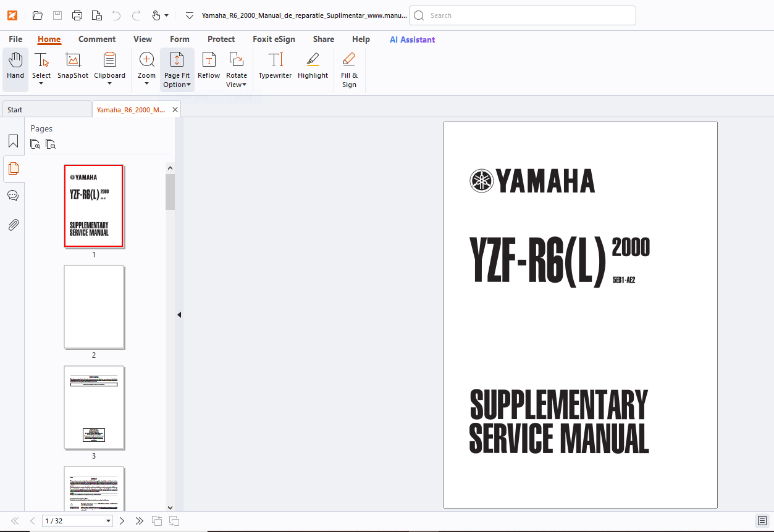774x532 pixels.
Task: Select blank page 2 thumbnail
Action: point(94,307)
